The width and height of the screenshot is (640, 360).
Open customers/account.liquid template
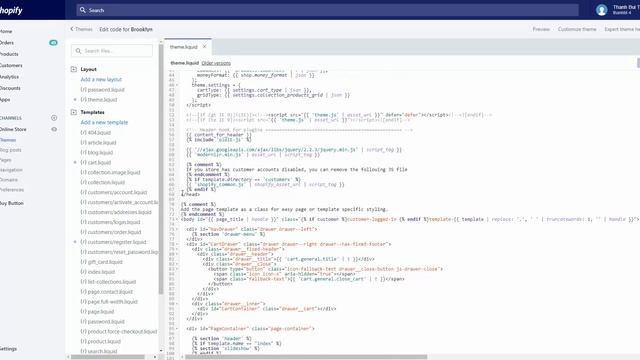(x=113, y=192)
